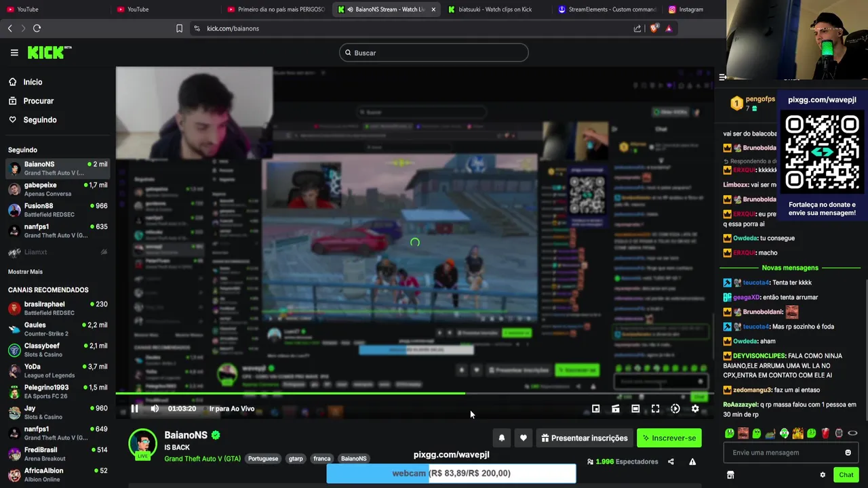Collapse the chat panel
The height and width of the screenshot is (488, 868).
[723, 77]
